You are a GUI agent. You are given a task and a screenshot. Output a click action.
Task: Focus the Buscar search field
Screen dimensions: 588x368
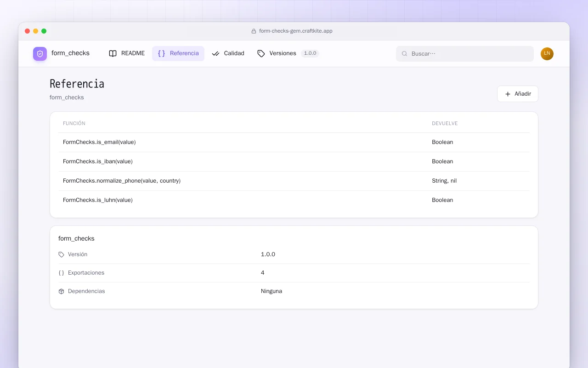465,54
